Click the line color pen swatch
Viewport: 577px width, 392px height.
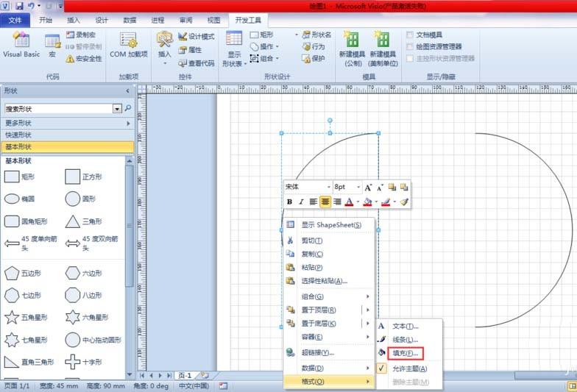[386, 202]
